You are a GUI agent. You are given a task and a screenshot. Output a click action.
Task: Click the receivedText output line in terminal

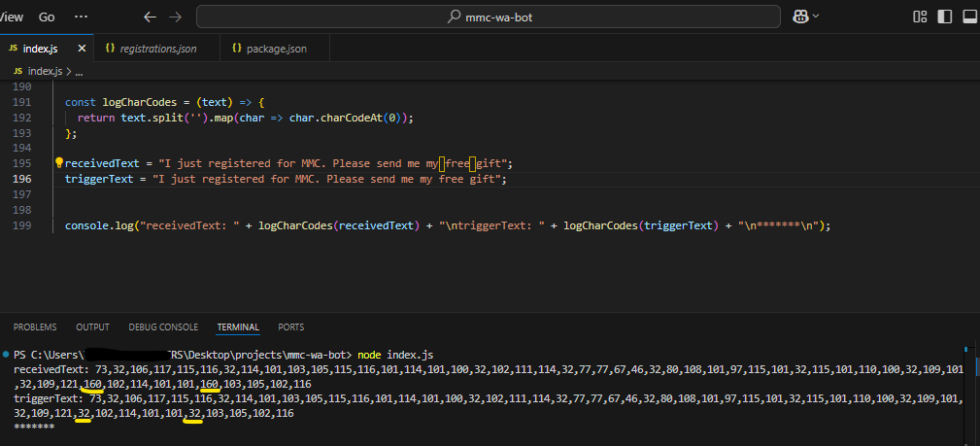(x=488, y=377)
